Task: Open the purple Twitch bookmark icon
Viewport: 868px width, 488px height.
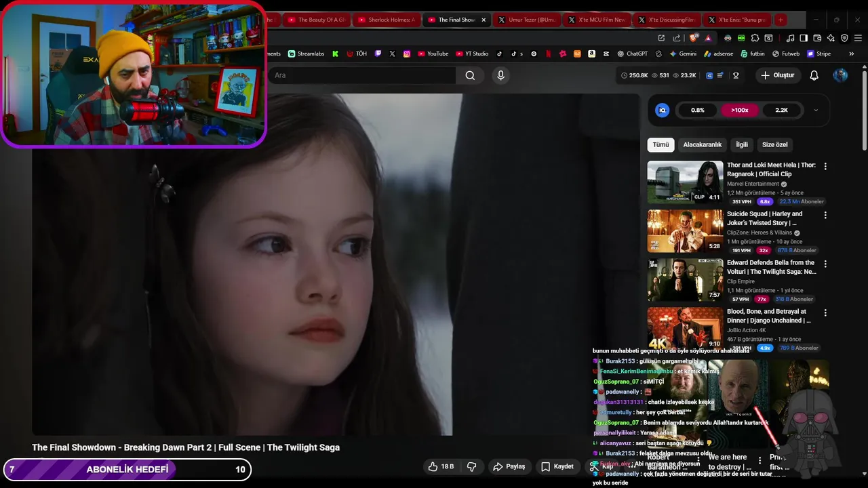Action: click(x=378, y=54)
